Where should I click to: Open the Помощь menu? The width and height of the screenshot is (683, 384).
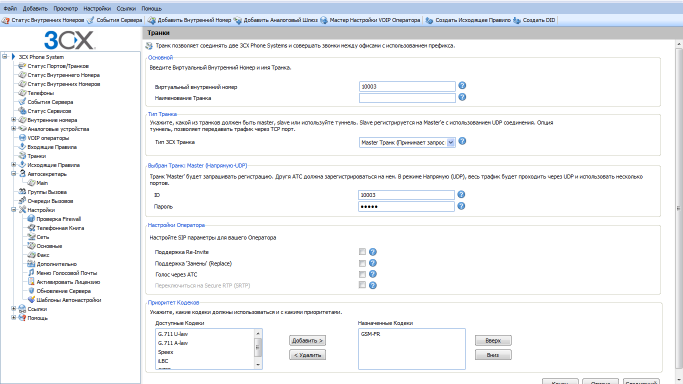151,8
